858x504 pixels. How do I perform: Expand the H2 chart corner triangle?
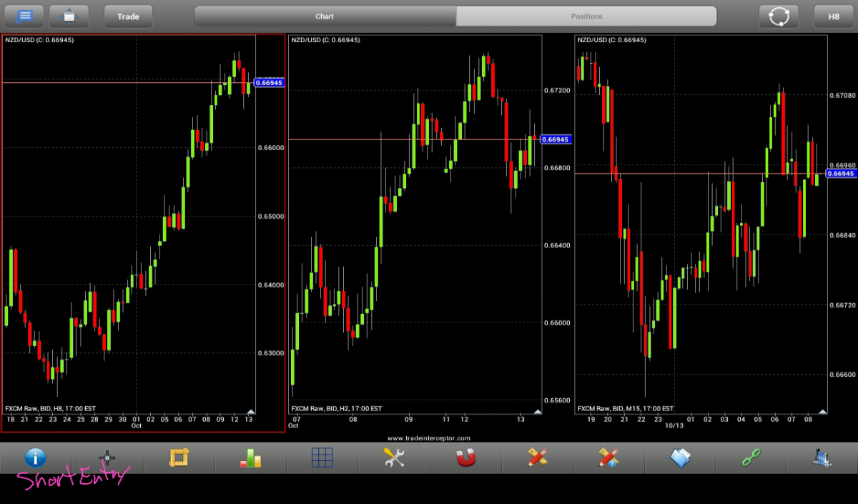tap(536, 411)
